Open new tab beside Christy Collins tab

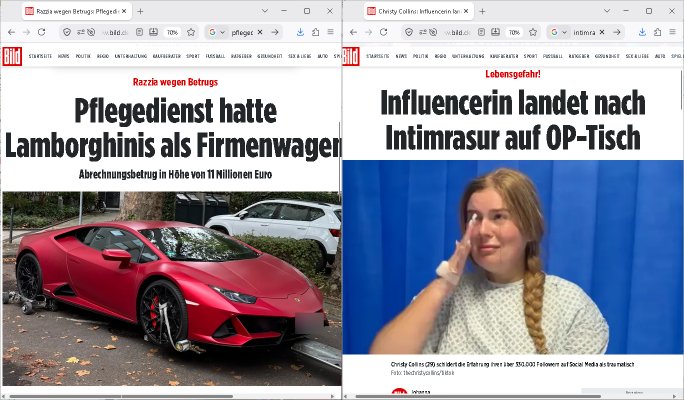(x=482, y=11)
